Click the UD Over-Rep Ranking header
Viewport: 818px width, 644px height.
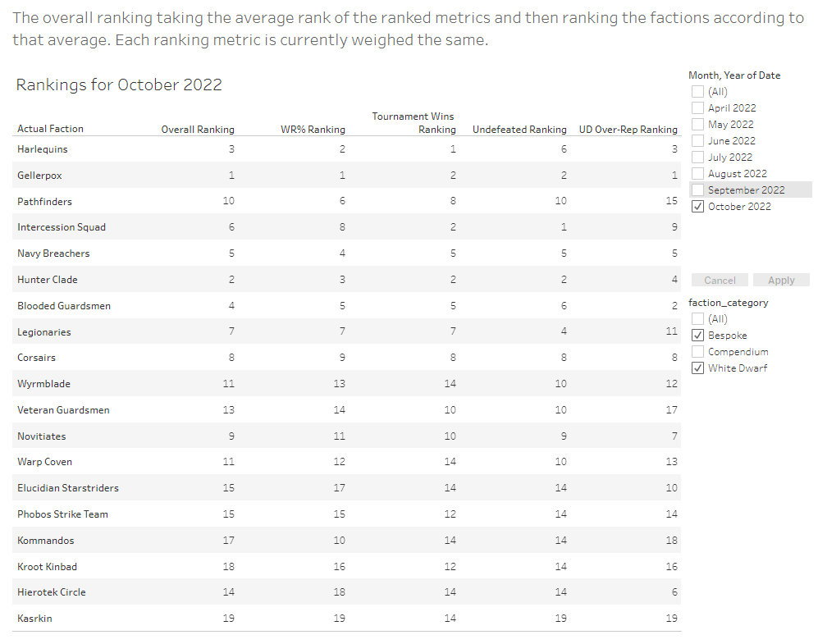click(x=628, y=130)
